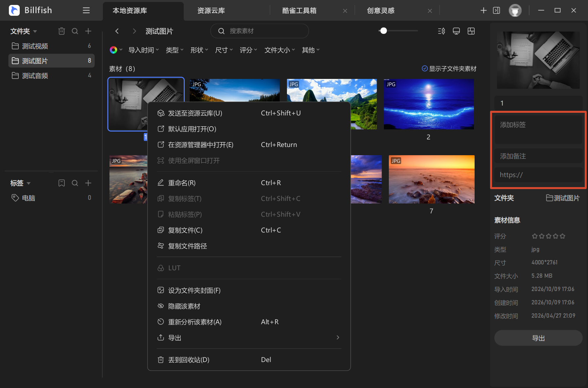This screenshot has height=388, width=588.
Task: Choose 丢到回收站(D) menu entry
Action: pos(249,360)
